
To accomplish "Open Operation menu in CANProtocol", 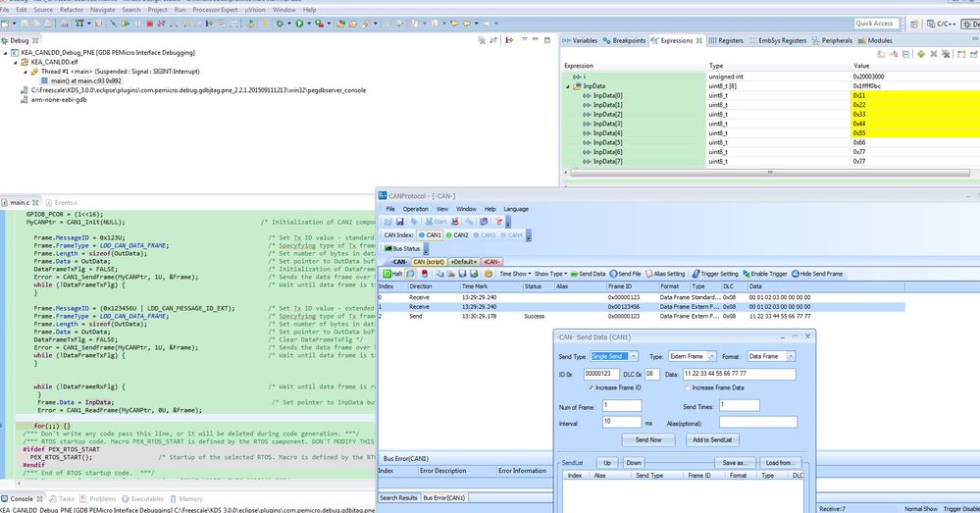I will click(416, 209).
